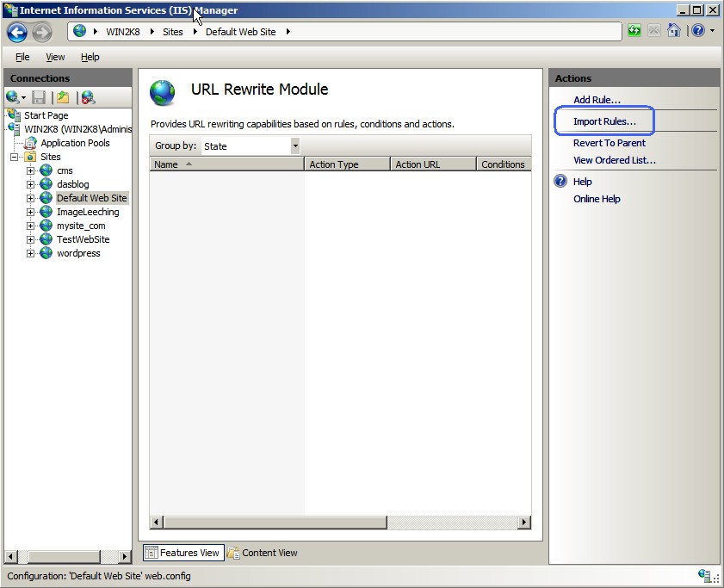
Task: Open the dropdown arrow next to the toolbar help icon
Action: 713,31
